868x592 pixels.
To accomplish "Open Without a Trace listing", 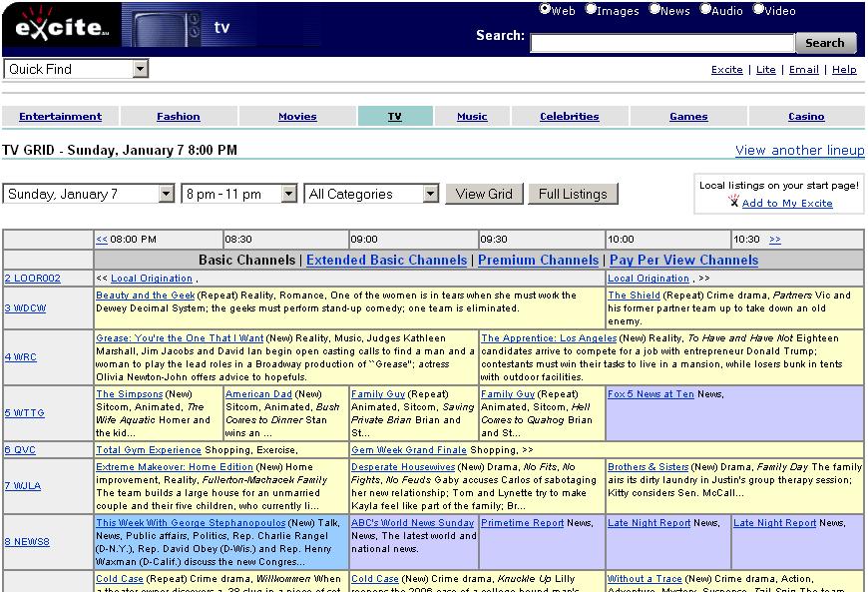I will [645, 579].
